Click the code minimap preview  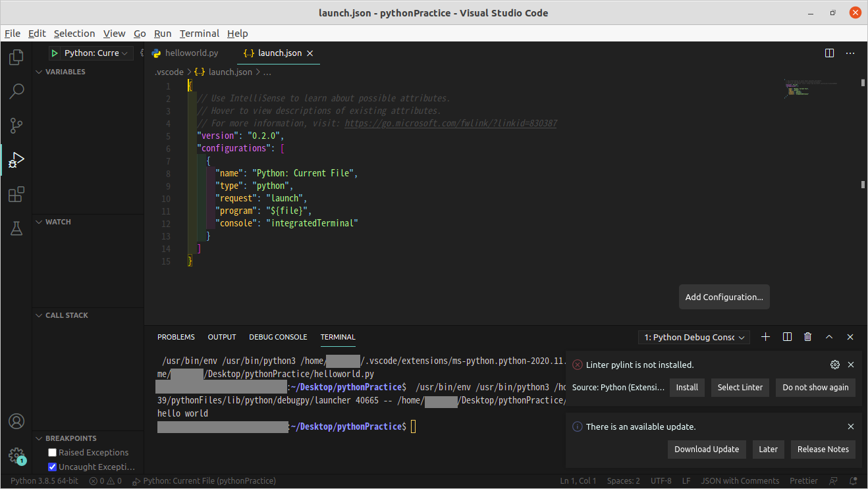pos(810,89)
